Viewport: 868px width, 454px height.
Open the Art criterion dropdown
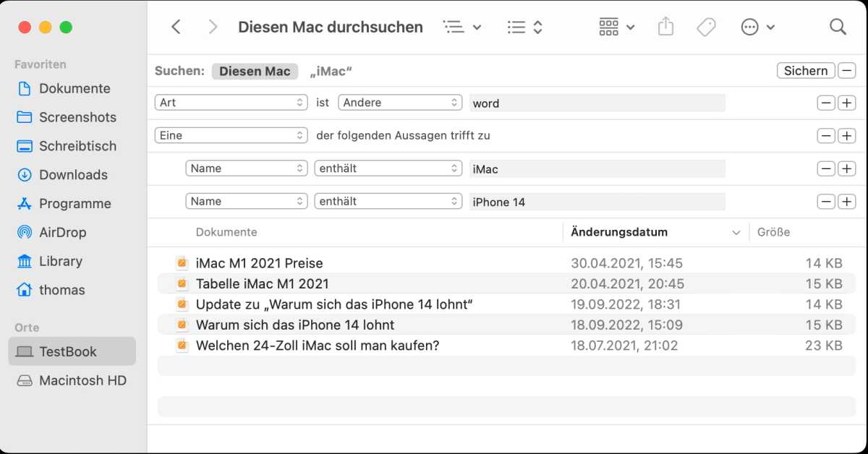pos(231,103)
